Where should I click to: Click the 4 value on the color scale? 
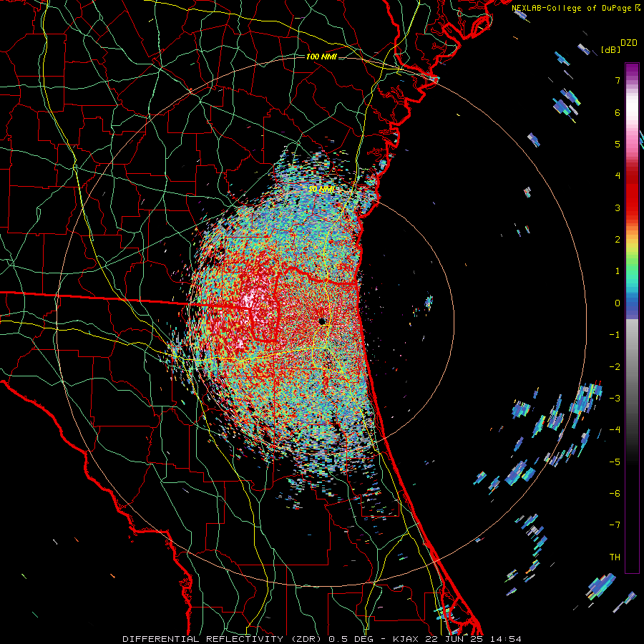click(x=618, y=176)
